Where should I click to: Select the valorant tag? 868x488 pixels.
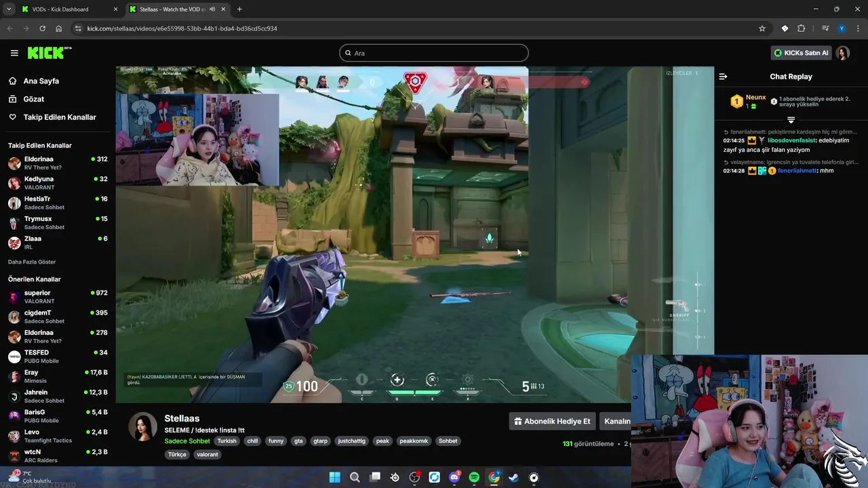(208, 454)
